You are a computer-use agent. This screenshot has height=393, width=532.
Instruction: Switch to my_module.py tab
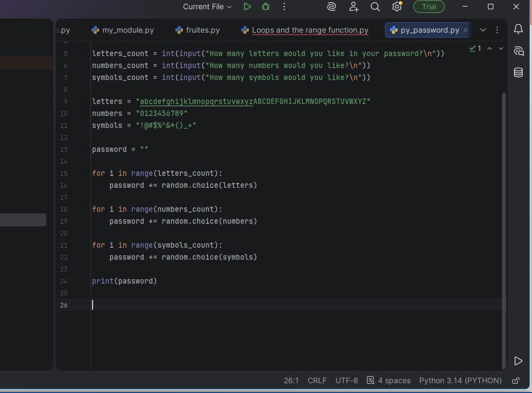pyautogui.click(x=123, y=30)
